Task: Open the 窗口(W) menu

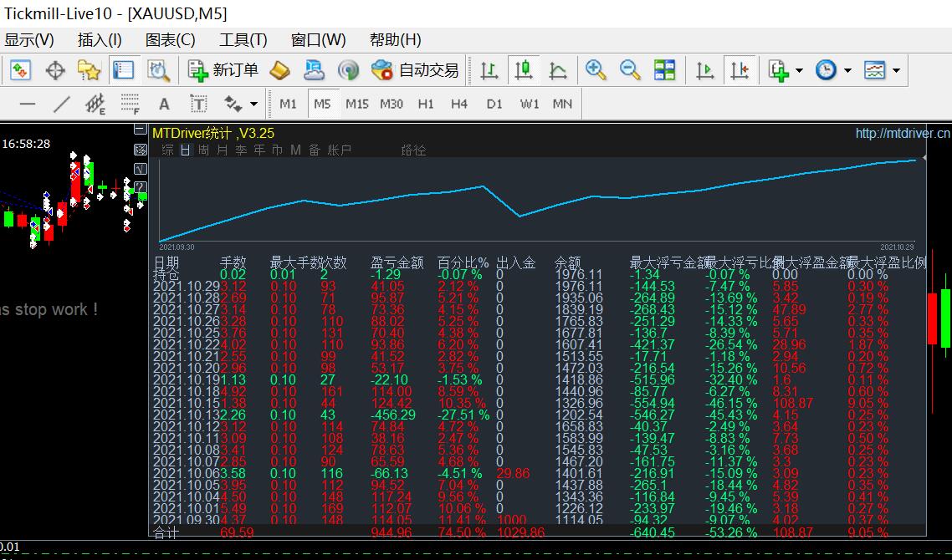Action: 319,41
